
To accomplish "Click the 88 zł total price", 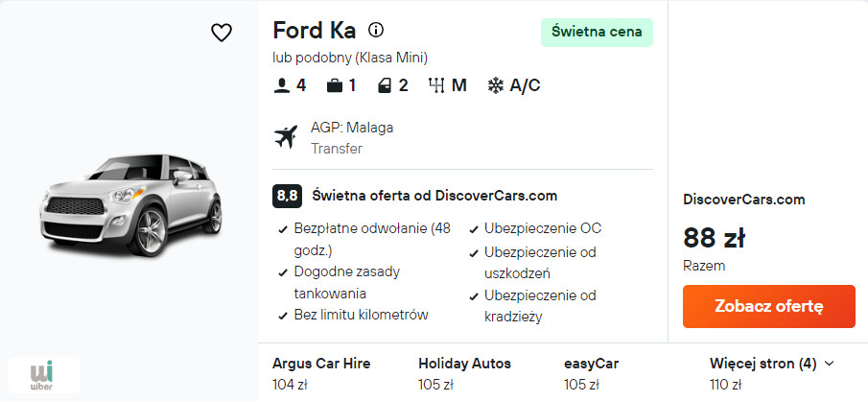I will point(714,237).
